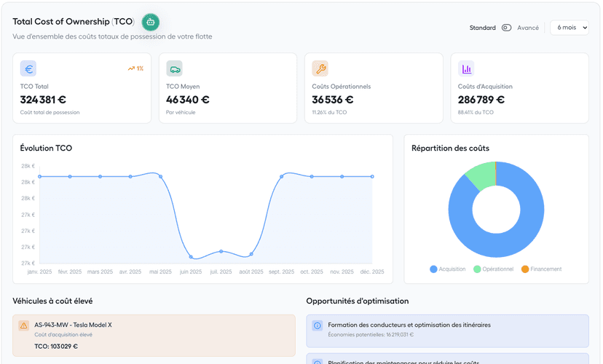Click the 88.41% du TCO text
Viewport: 603px width, 364px height.
click(476, 112)
